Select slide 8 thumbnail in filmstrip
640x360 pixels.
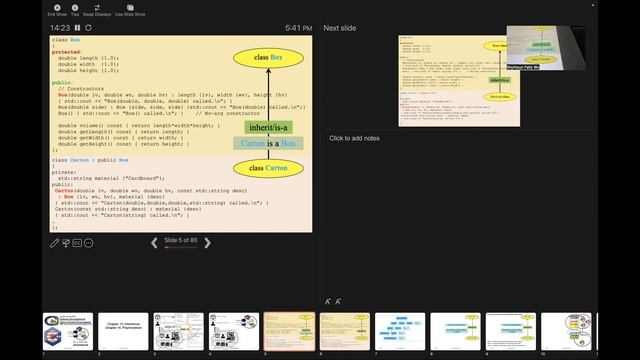(456, 331)
